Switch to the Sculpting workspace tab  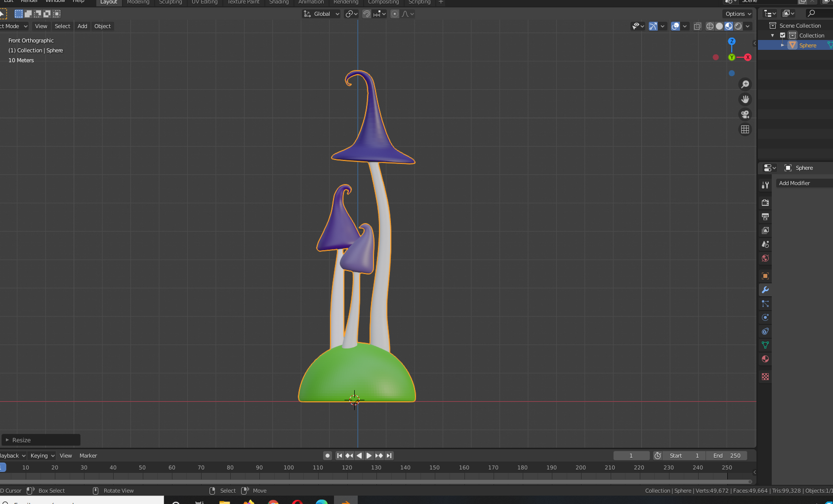pos(171,2)
